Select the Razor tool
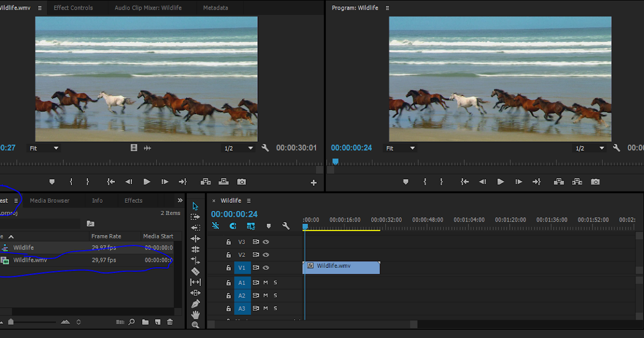This screenshot has width=644, height=338. click(195, 271)
